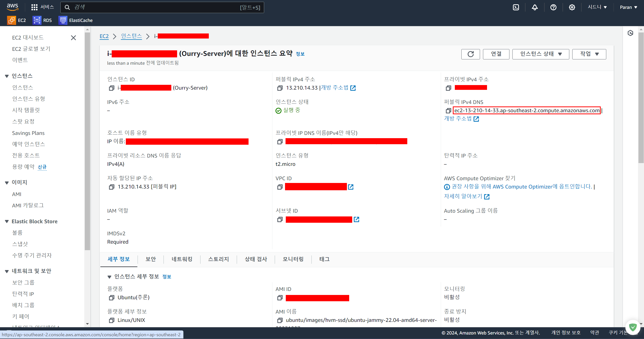Screen dimensions: 644x339
Task: Click the EC2 breadcrumb link
Action: [x=104, y=36]
